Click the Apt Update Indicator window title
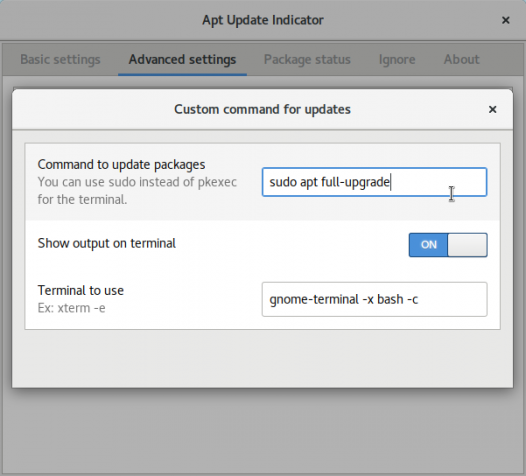The width and height of the screenshot is (526, 476). [263, 20]
